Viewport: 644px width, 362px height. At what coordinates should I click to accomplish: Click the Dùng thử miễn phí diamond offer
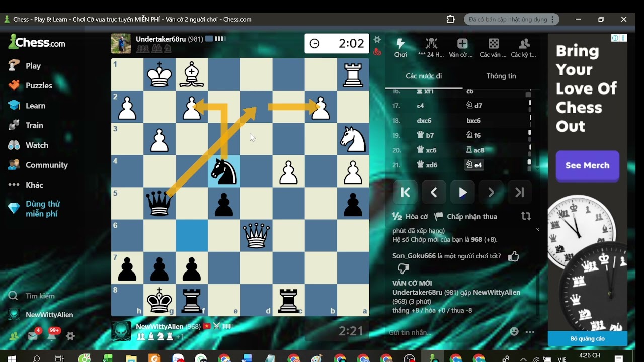click(x=34, y=209)
